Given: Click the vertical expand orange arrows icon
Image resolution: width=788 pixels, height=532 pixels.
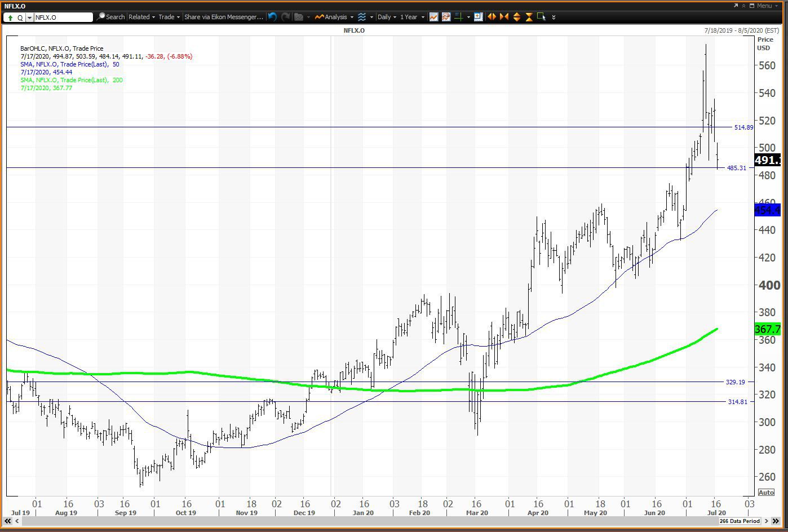Looking at the screenshot, I should pos(516,17).
